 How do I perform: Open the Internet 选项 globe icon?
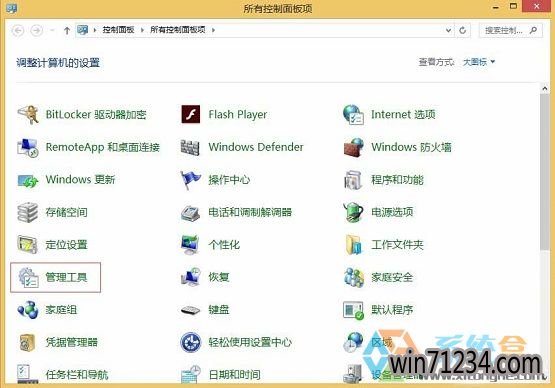353,114
